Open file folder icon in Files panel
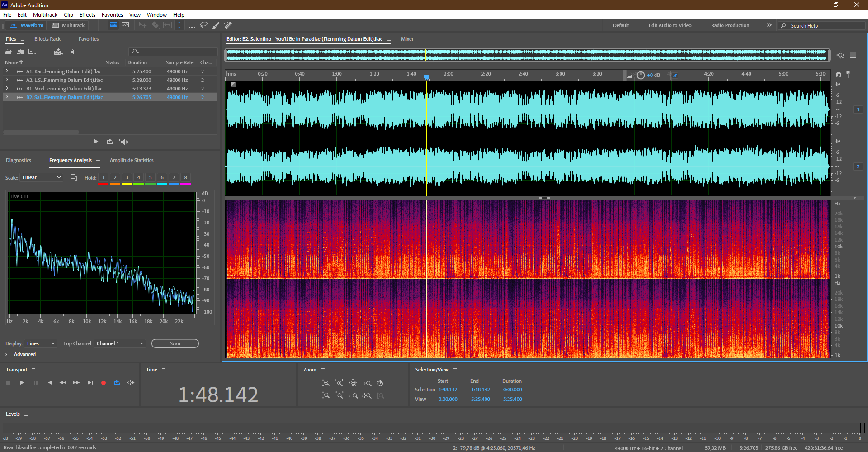Viewport: 868px width, 452px height. coord(8,52)
